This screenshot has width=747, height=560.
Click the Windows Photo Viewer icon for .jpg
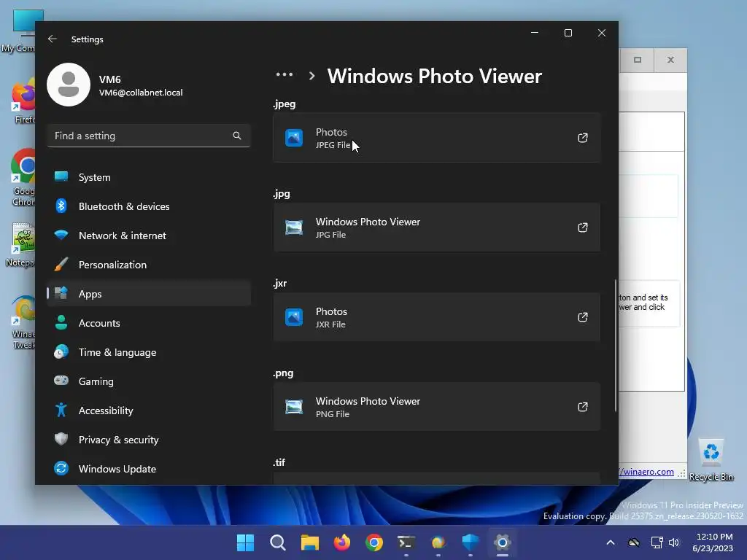(x=294, y=227)
